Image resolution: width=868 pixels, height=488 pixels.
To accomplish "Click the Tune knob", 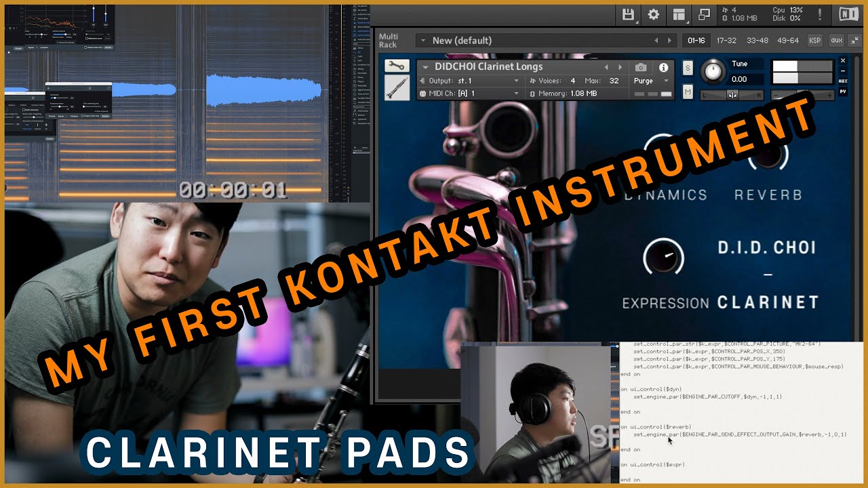I will point(713,72).
